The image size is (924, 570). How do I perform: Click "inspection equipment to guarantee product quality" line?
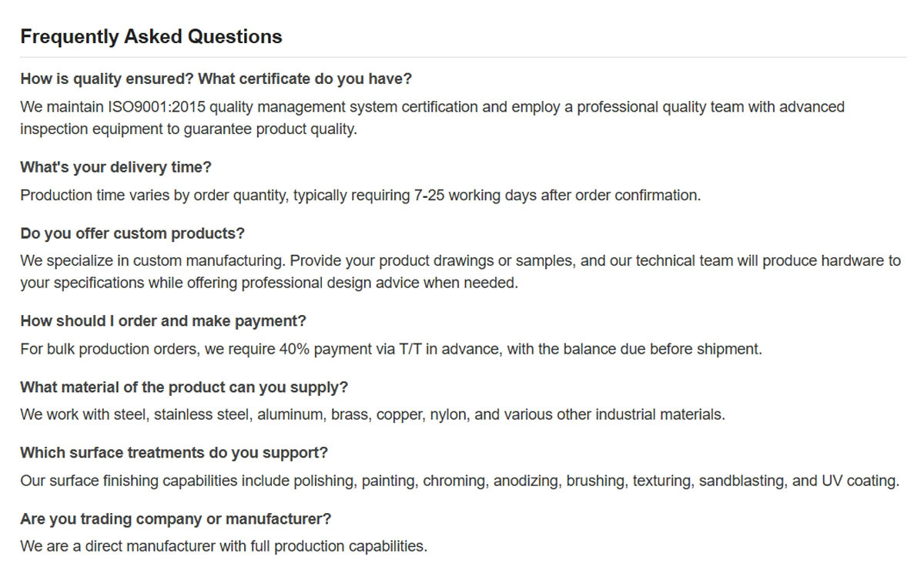[x=189, y=129]
